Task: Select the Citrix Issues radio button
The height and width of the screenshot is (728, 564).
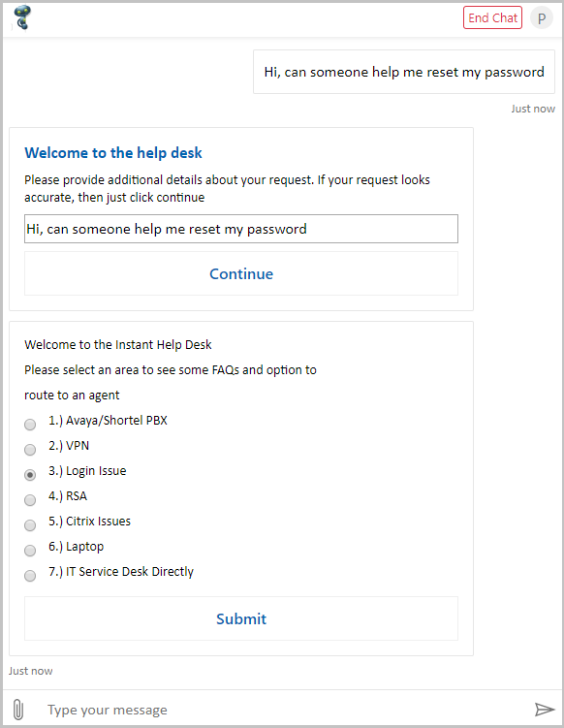Action: click(x=30, y=525)
